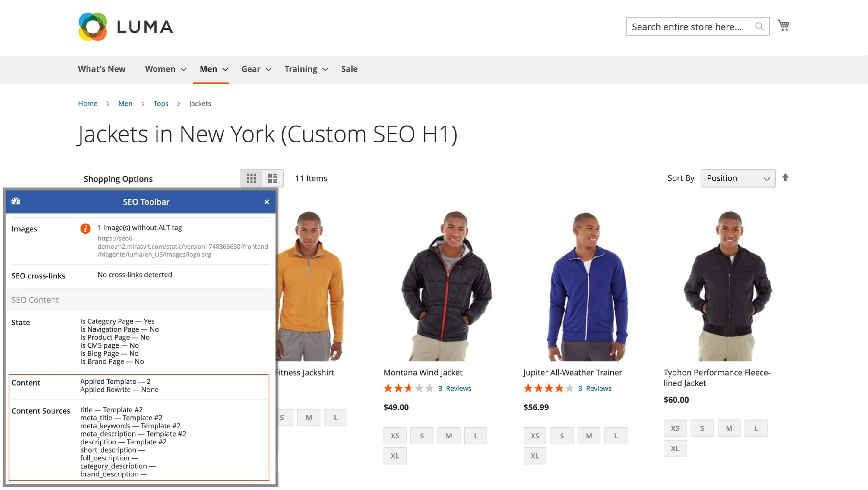Click the sort direction arrow icon

[785, 178]
